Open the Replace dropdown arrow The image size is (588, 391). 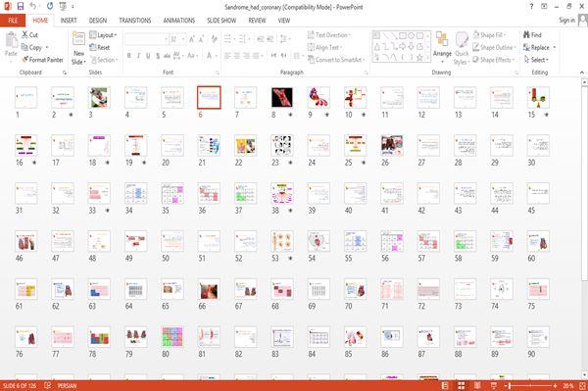coord(555,47)
